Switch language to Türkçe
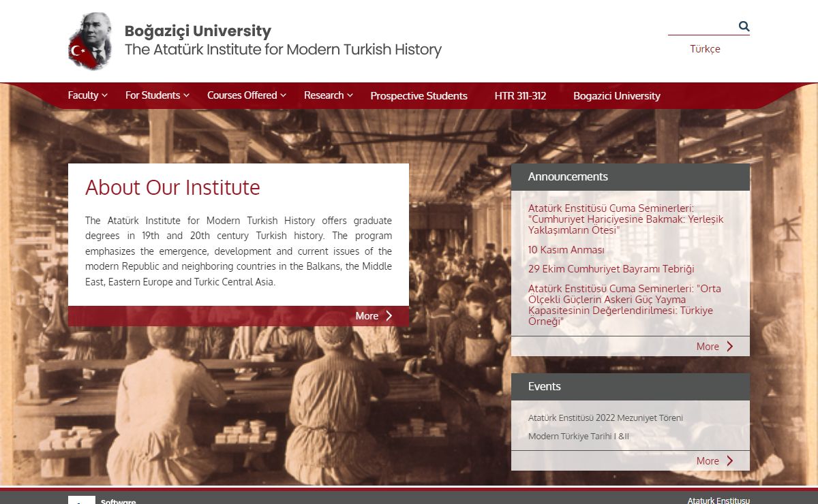 pyautogui.click(x=705, y=49)
